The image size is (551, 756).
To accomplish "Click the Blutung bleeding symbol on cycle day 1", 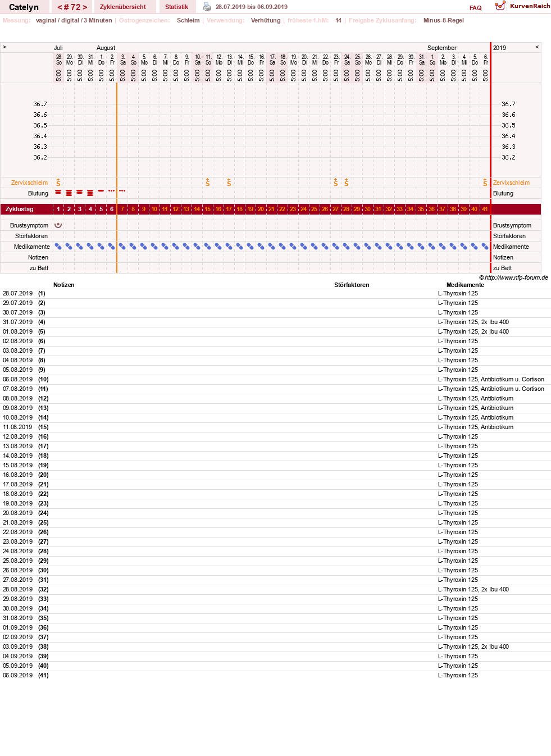I will point(58,192).
